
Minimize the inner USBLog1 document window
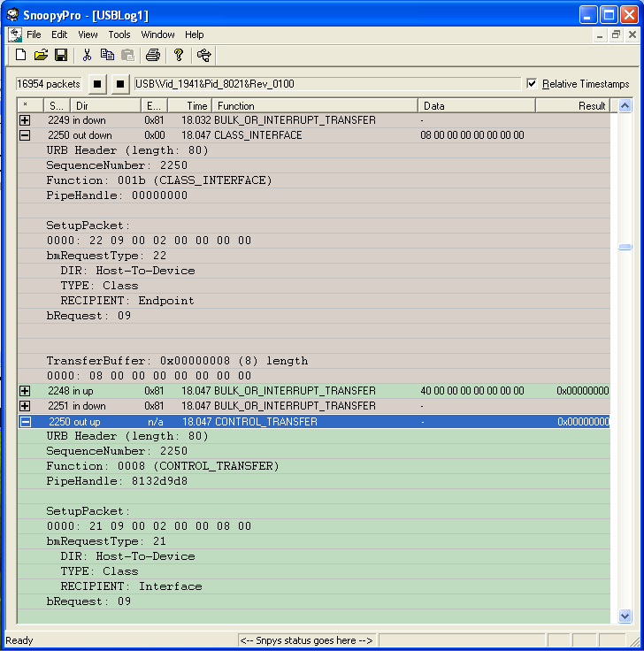[600, 35]
